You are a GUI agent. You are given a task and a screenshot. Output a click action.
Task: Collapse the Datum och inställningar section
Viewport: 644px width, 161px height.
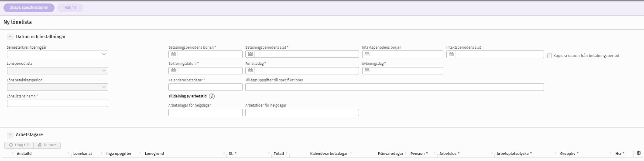(x=10, y=37)
